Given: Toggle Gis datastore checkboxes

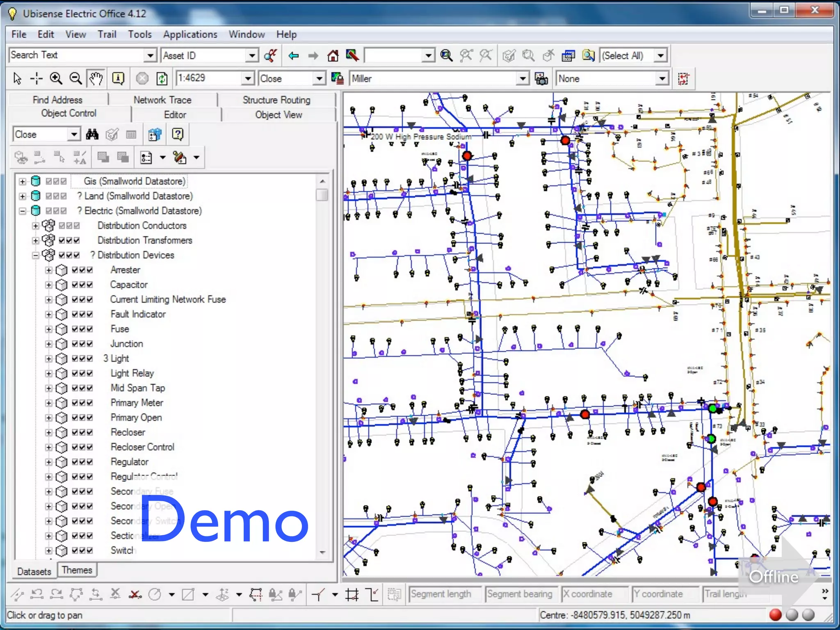Looking at the screenshot, I should click(x=56, y=181).
